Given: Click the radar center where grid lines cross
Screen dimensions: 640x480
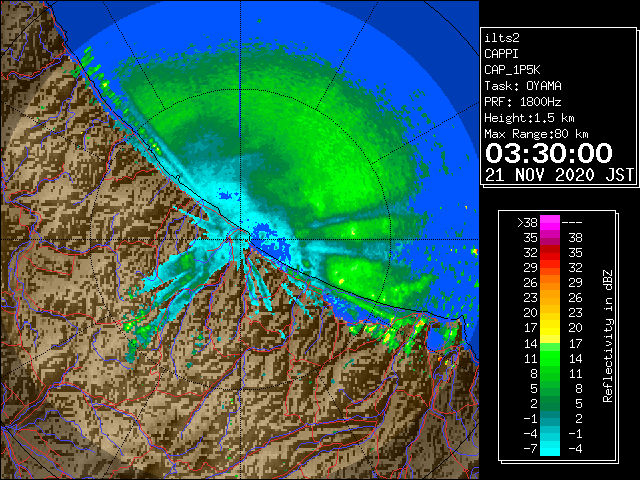Looking at the screenshot, I should [240, 240].
